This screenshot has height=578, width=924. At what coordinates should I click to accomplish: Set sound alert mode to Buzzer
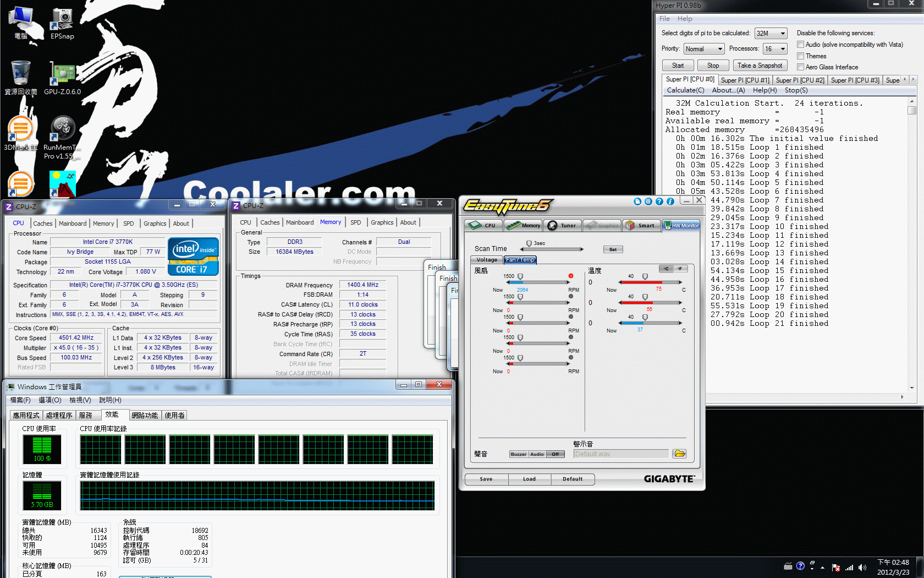pyautogui.click(x=519, y=454)
